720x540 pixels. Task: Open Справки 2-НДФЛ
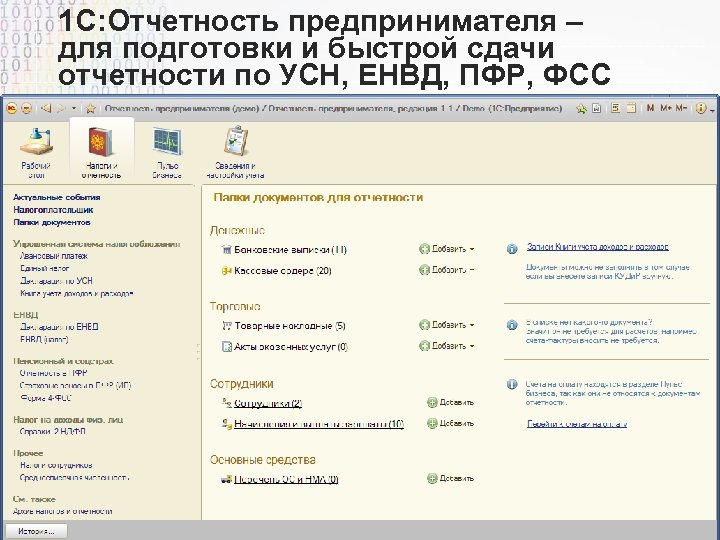click(x=52, y=431)
